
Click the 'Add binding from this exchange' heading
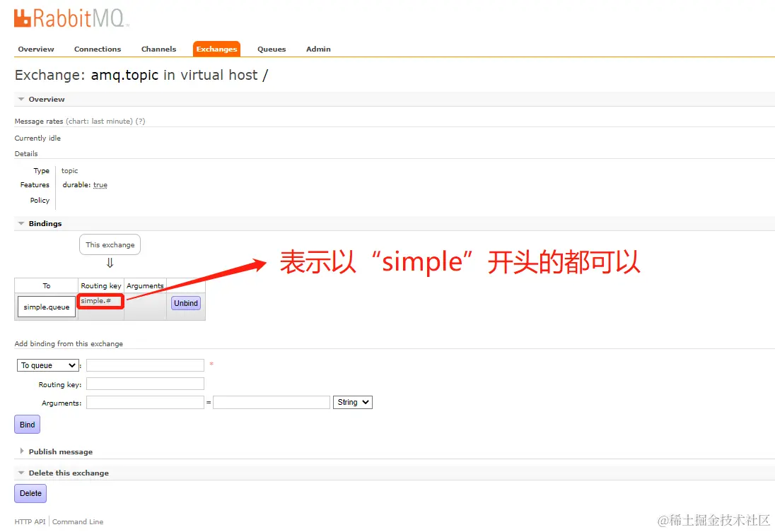click(69, 344)
